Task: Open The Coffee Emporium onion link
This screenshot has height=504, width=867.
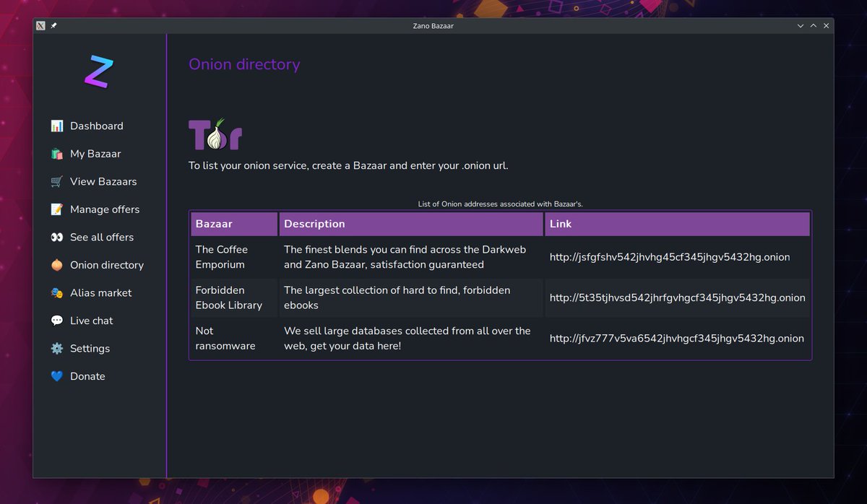Action: click(x=670, y=257)
